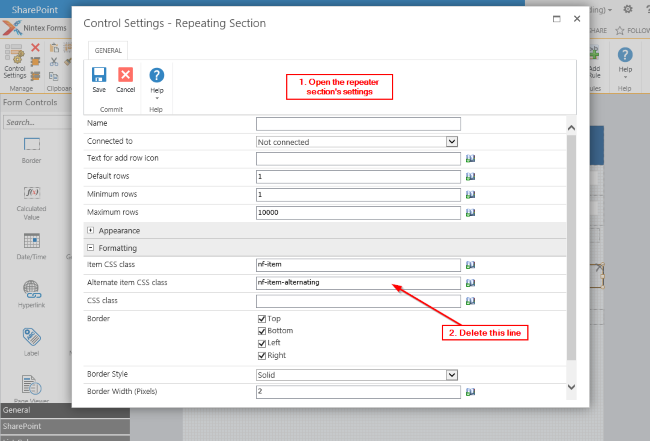Insert reference for CSS class field

point(470,301)
